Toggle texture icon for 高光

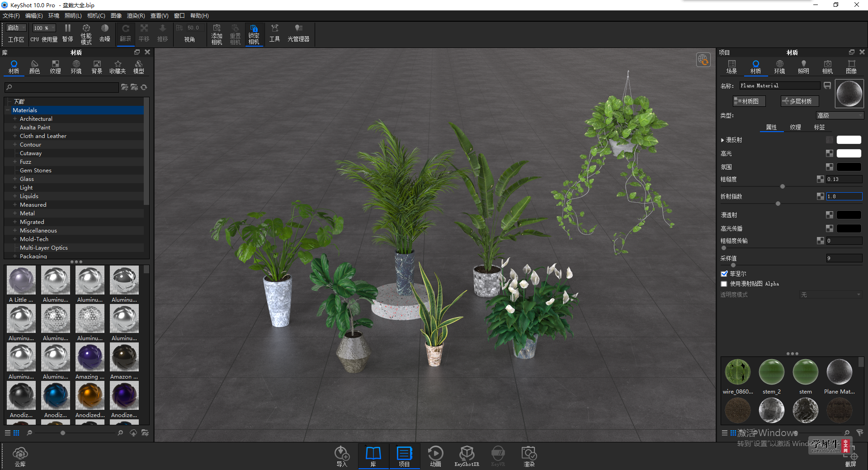[x=830, y=153]
